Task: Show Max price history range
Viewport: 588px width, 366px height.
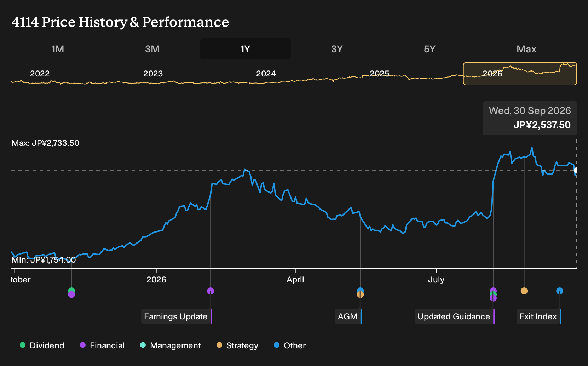Action: (526, 49)
